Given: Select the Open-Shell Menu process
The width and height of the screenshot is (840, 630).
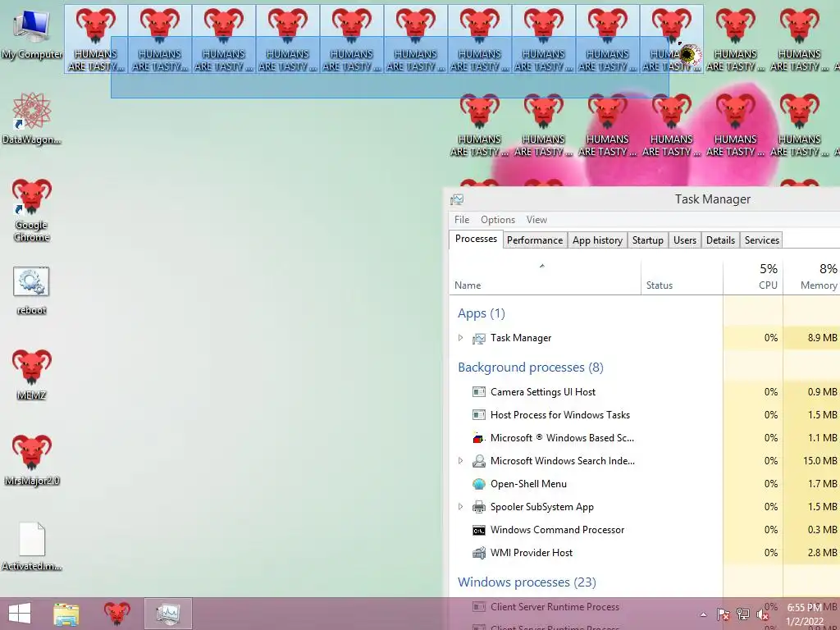Looking at the screenshot, I should [x=645, y=484].
